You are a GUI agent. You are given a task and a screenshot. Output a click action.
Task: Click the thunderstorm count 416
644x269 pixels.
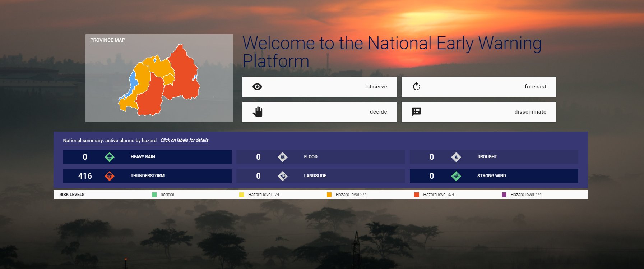pyautogui.click(x=85, y=176)
